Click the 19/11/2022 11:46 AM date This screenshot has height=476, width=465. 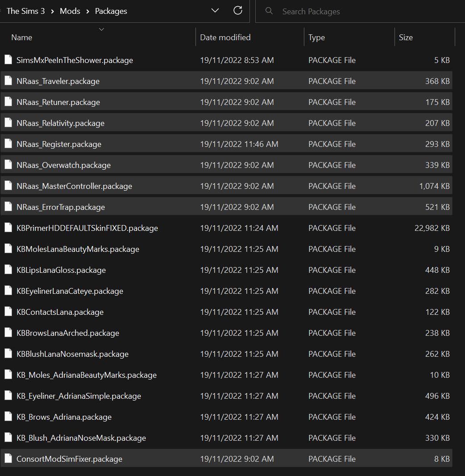click(x=239, y=144)
